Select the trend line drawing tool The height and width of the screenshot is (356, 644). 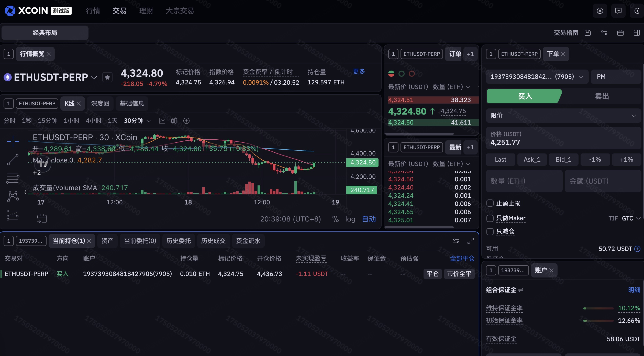tap(13, 160)
